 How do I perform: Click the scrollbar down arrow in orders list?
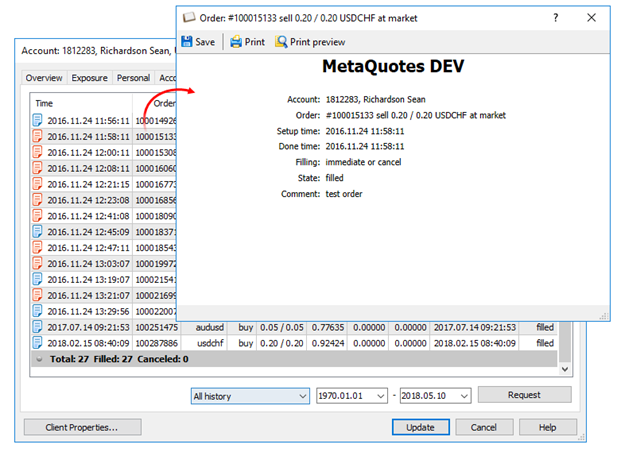[565, 369]
